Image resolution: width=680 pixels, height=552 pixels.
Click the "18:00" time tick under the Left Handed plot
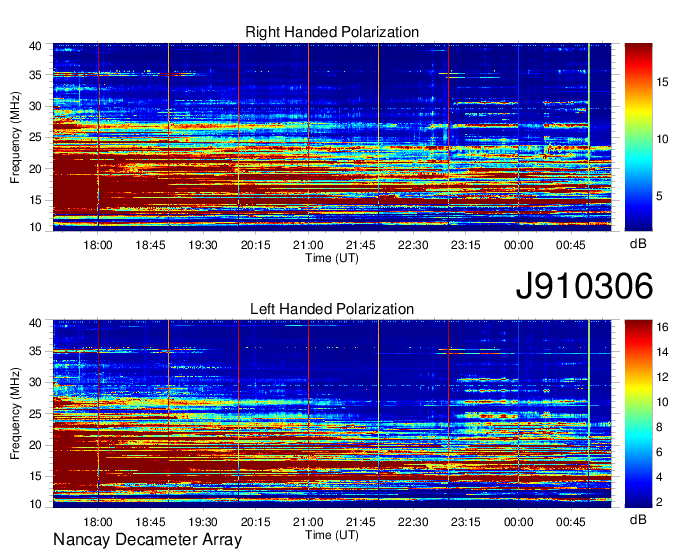pos(98,522)
